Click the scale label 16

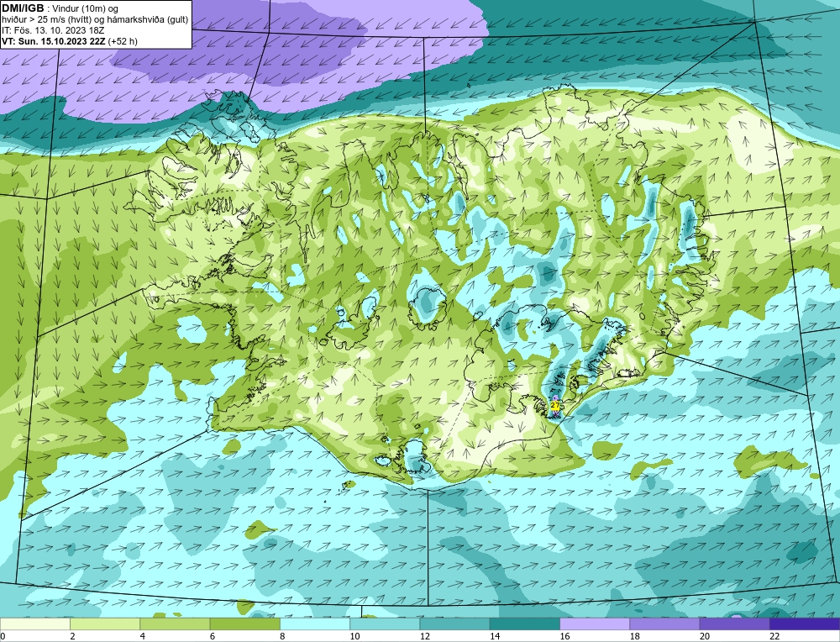tap(564, 636)
